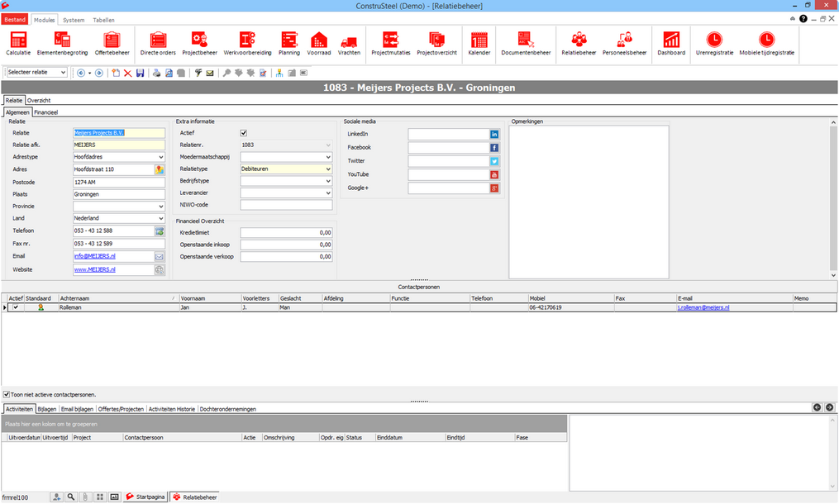The image size is (839, 504).
Task: Show the Dashboard
Action: point(671,43)
